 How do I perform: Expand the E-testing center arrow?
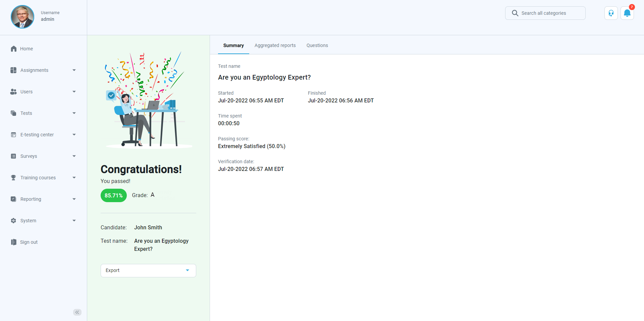pyautogui.click(x=74, y=135)
